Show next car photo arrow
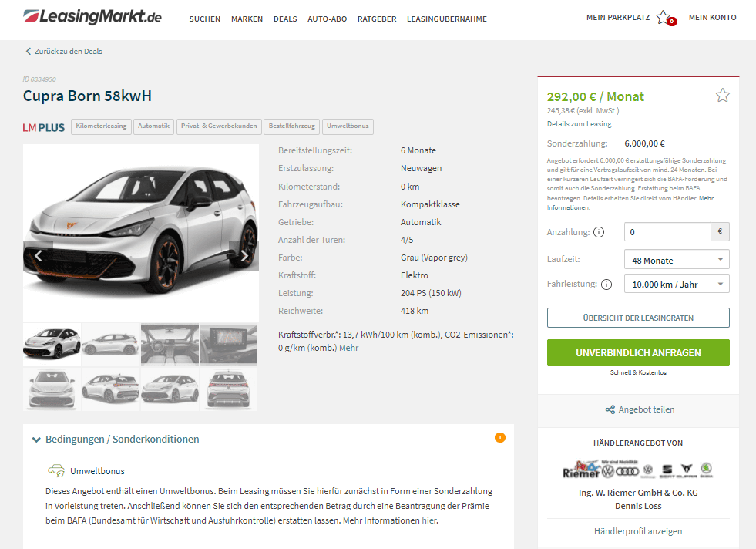This screenshot has height=549, width=756. click(x=244, y=256)
